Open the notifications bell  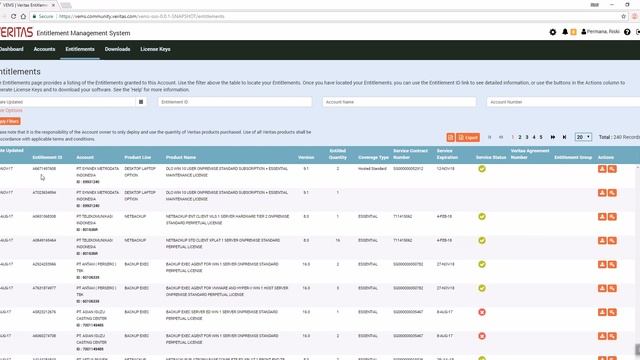[x=565, y=32]
